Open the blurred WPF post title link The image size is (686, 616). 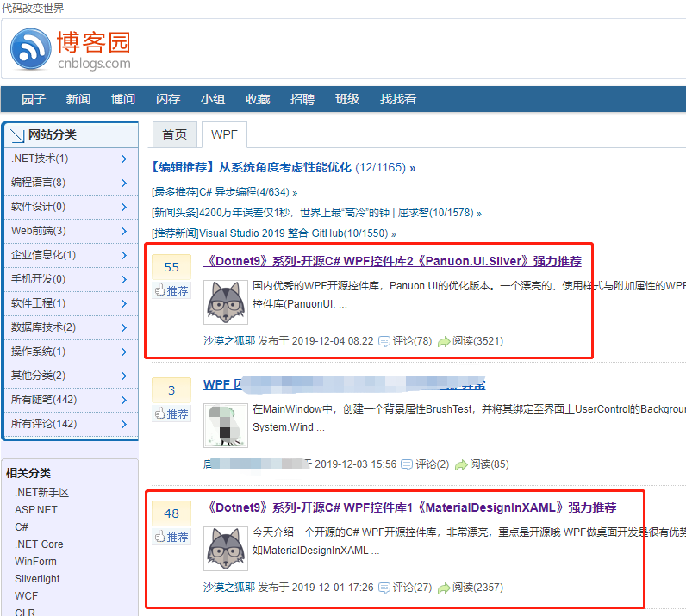(x=345, y=384)
